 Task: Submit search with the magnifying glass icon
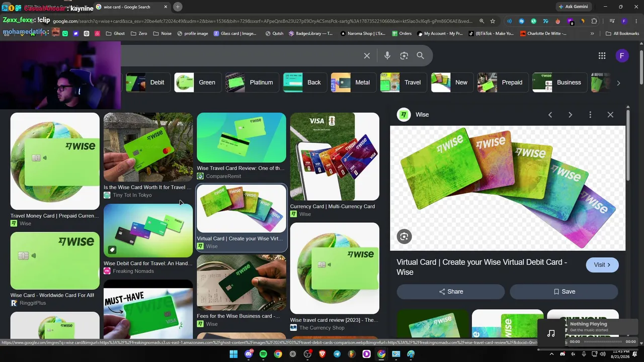tap(421, 56)
